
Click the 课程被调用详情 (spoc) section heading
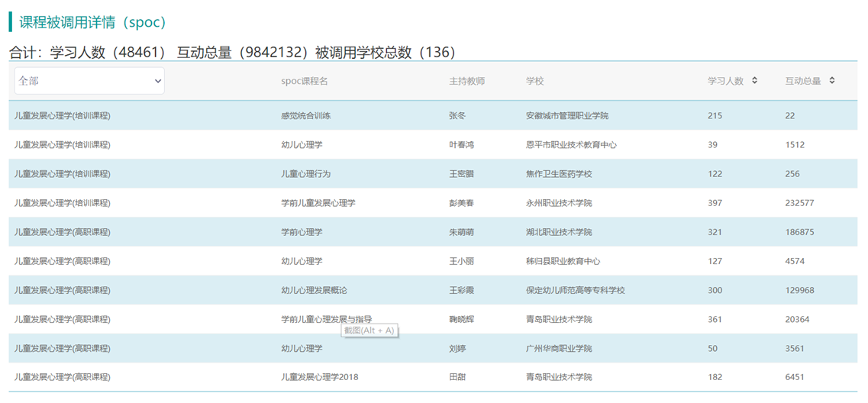click(93, 22)
